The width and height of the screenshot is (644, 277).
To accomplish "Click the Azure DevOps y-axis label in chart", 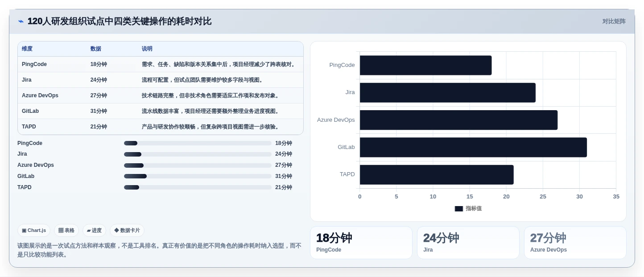I will (x=336, y=120).
